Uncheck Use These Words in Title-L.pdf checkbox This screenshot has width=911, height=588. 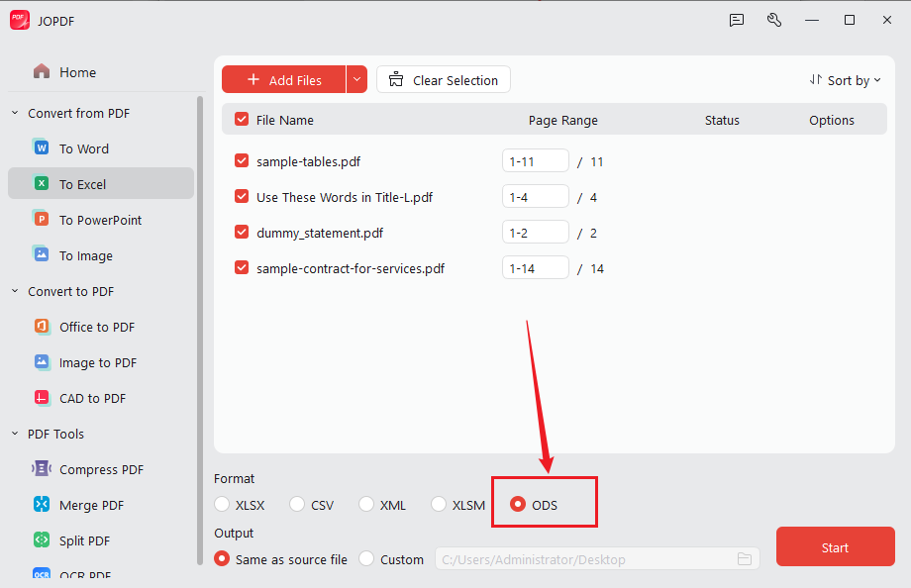click(x=241, y=196)
